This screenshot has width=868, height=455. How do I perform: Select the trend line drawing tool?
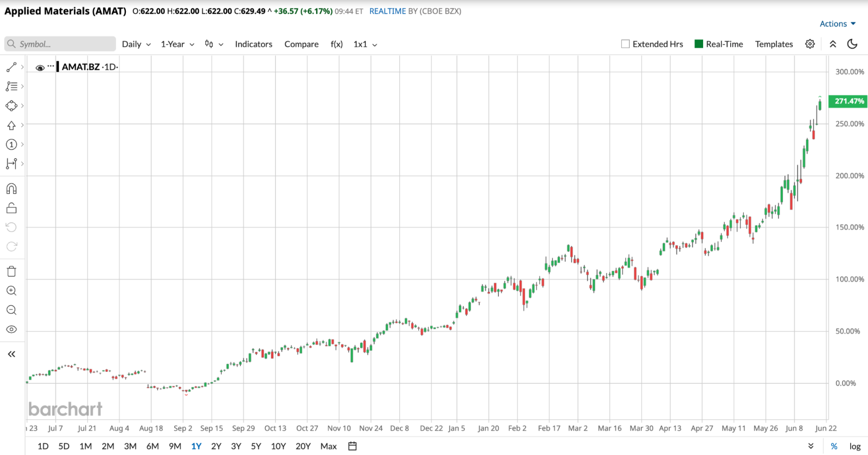point(11,67)
